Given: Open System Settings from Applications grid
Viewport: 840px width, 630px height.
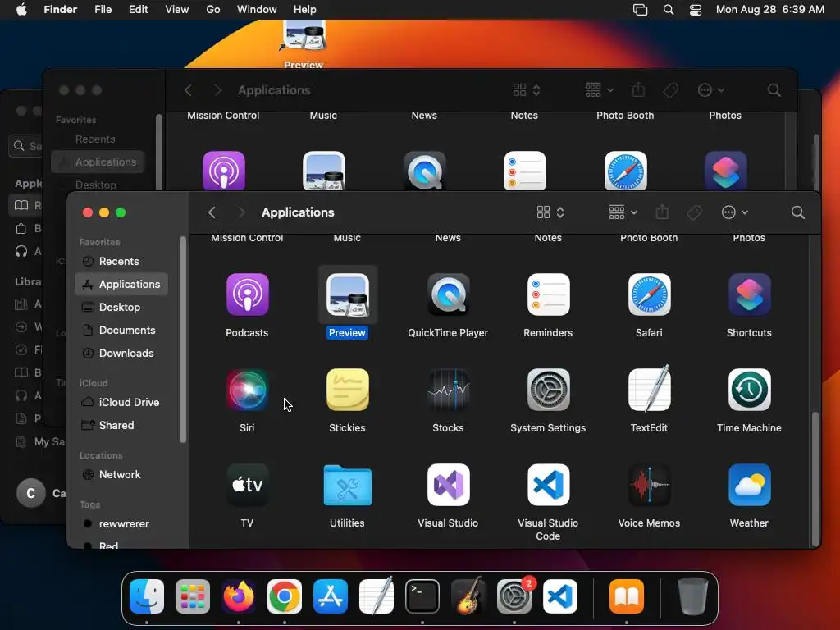Looking at the screenshot, I should [548, 390].
